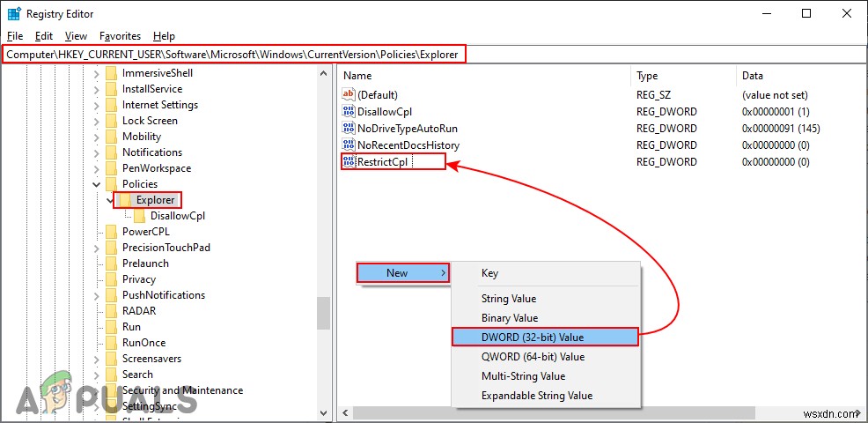
Task: Choose DWORD (32-bit) Value
Action: [546, 337]
